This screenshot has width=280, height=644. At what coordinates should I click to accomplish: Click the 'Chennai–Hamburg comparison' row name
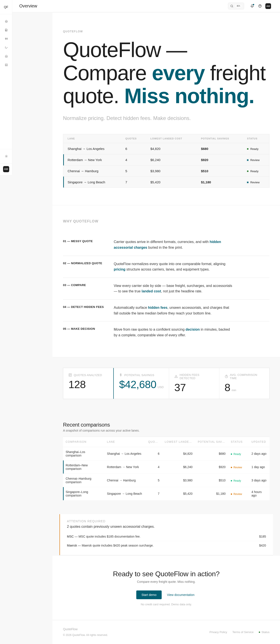(78, 480)
